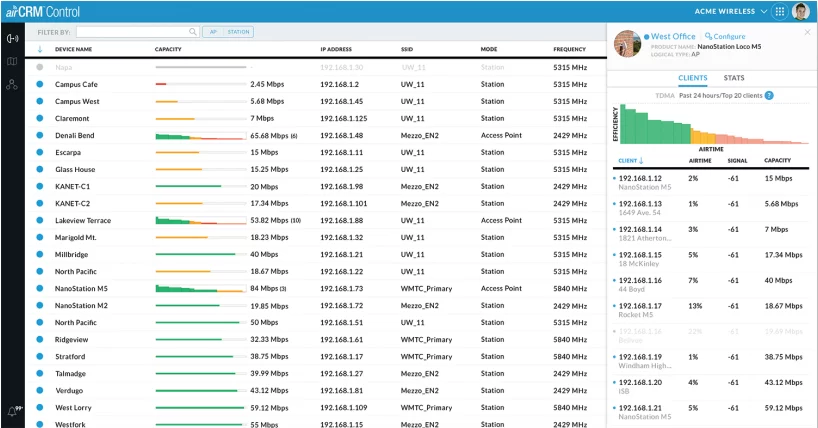Sort by MODE header
Image resolution: width=818 pixels, height=428 pixels.
[x=489, y=49]
